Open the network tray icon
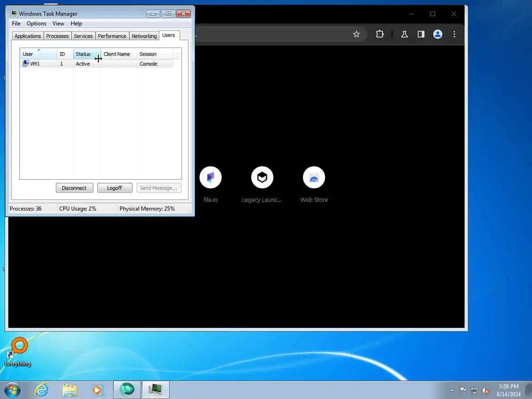Viewport: 532px width, 399px height. point(474,390)
